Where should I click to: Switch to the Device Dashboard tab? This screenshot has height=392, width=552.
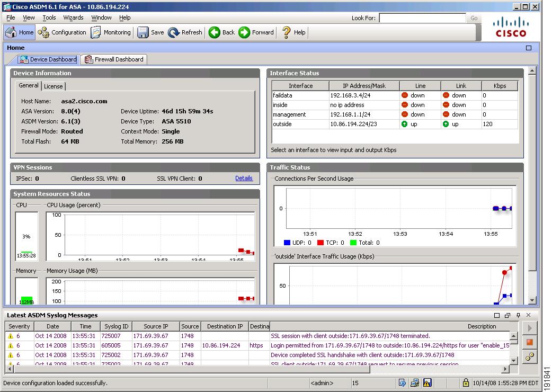click(49, 59)
